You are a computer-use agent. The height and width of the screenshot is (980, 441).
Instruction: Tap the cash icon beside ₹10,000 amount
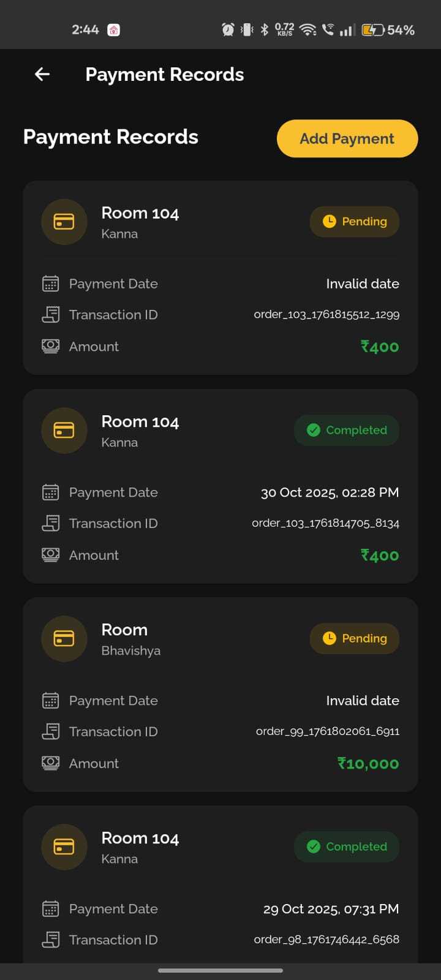pos(50,763)
